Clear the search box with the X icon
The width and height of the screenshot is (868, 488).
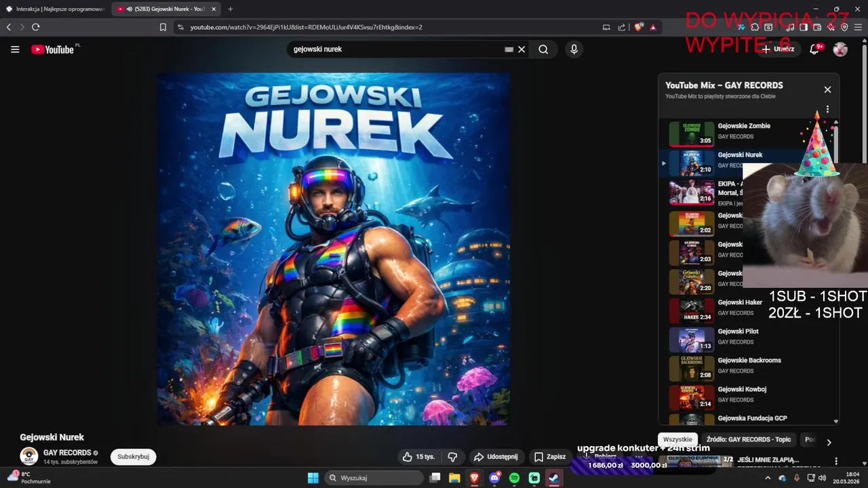521,49
